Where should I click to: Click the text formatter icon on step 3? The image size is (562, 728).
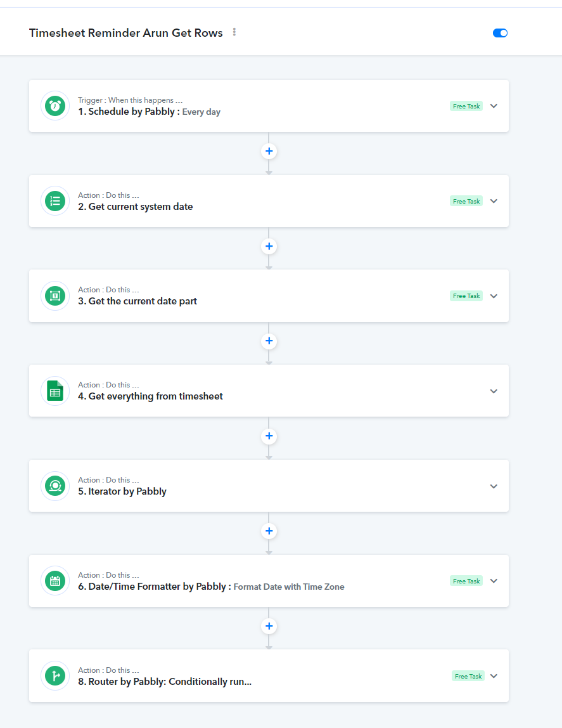pyautogui.click(x=55, y=296)
